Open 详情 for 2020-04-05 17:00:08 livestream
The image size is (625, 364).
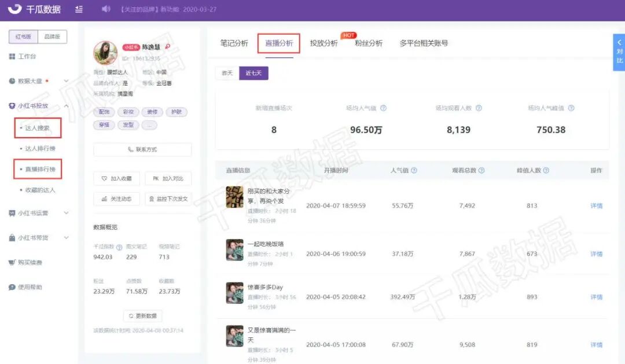pos(596,345)
